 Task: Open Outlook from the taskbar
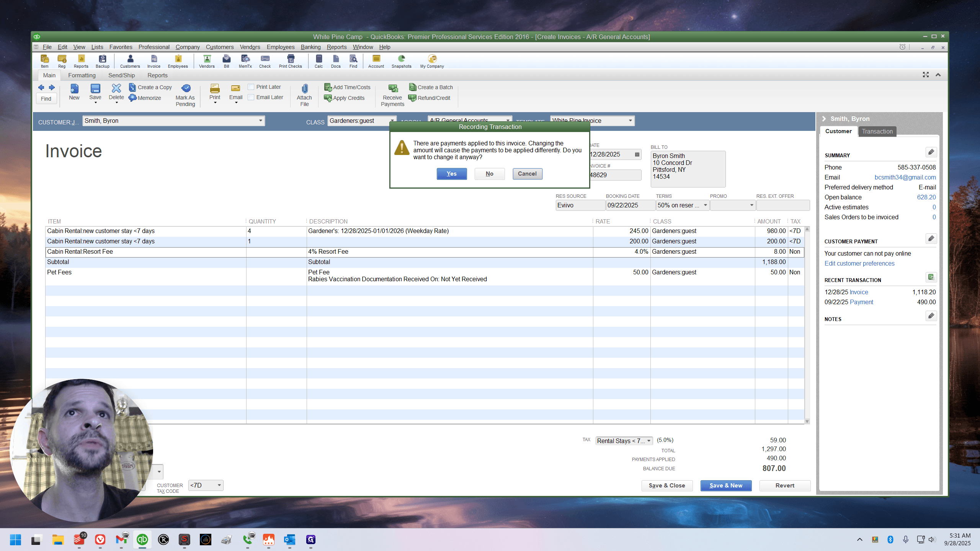290,540
